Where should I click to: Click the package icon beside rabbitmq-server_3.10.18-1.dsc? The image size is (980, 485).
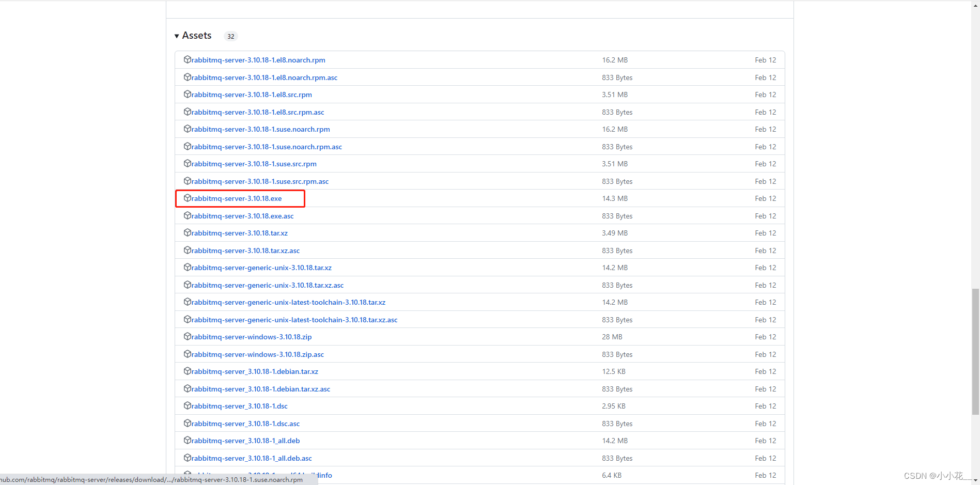click(188, 406)
